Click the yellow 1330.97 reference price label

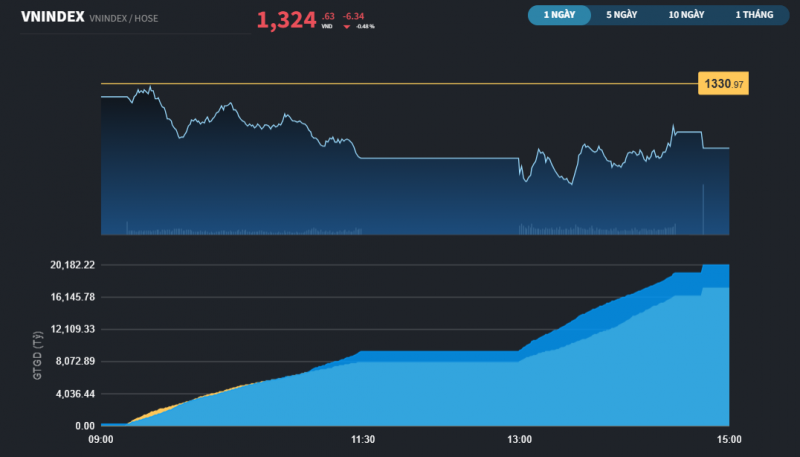click(723, 85)
